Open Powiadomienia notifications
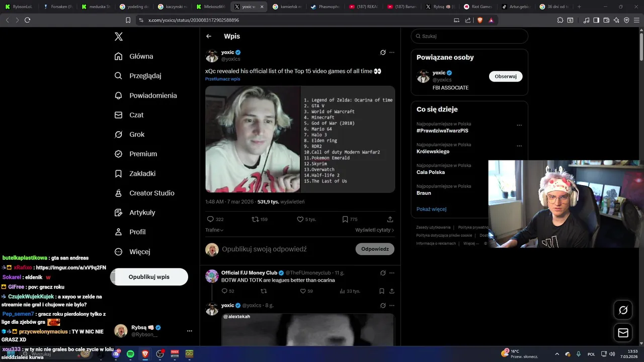This screenshot has height=362, width=644. pyautogui.click(x=145, y=96)
